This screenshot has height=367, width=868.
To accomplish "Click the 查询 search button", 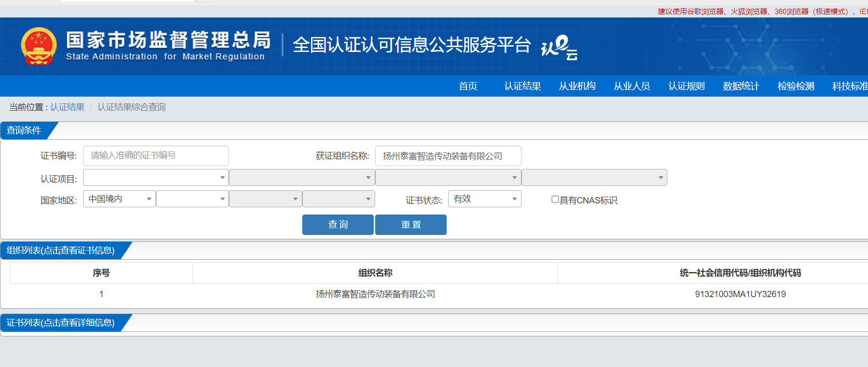I will pyautogui.click(x=338, y=225).
